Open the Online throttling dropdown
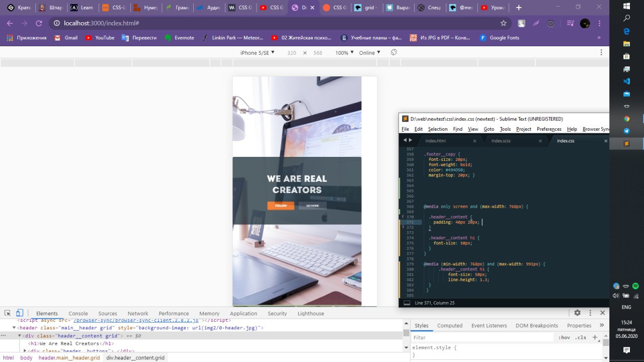 pyautogui.click(x=370, y=53)
